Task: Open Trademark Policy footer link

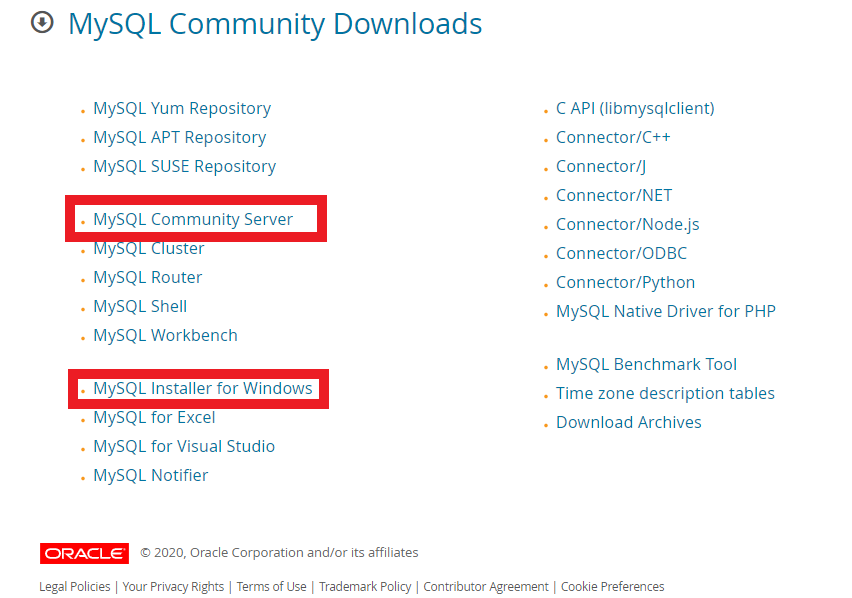Action: [365, 587]
